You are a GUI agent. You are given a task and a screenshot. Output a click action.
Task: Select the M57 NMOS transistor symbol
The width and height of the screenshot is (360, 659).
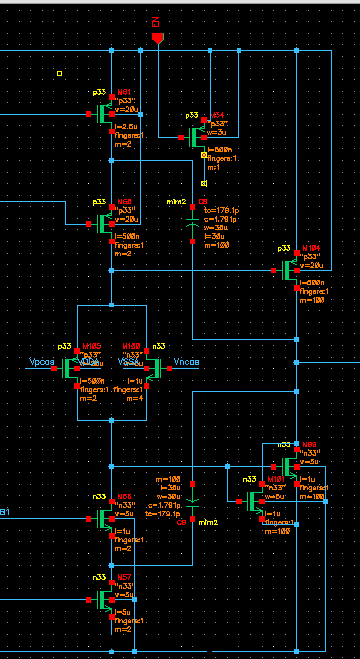(x=103, y=600)
